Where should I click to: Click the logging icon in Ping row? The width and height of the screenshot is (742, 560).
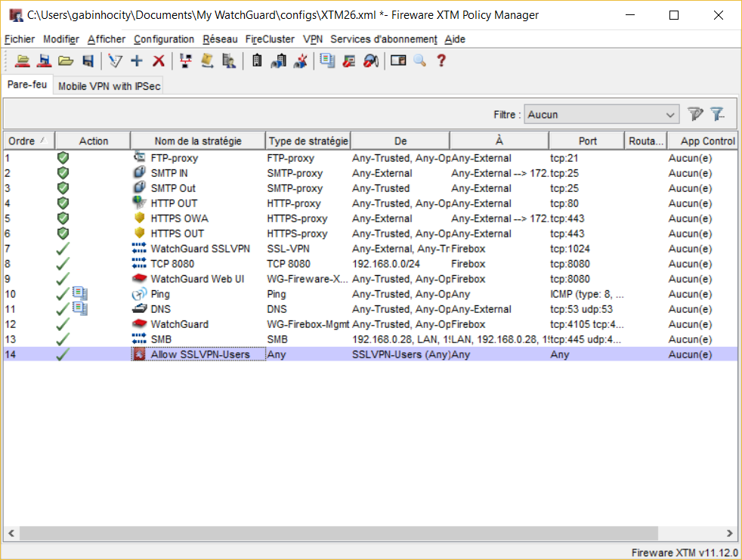click(80, 293)
